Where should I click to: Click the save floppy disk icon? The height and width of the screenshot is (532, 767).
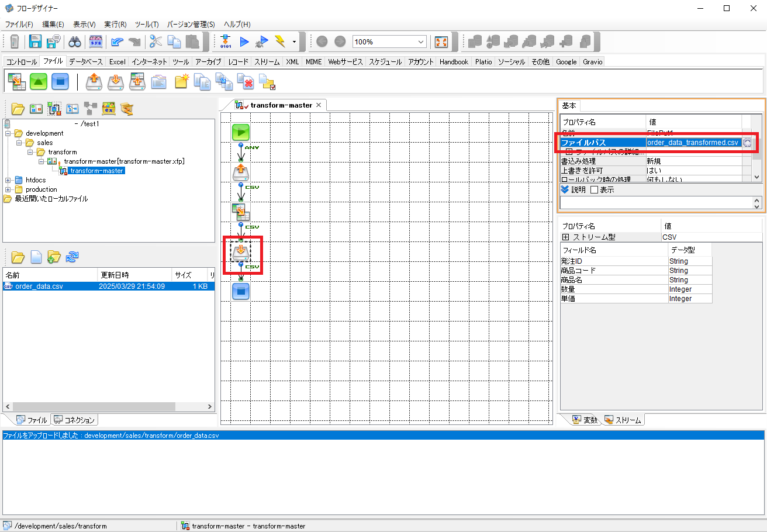[x=36, y=42]
